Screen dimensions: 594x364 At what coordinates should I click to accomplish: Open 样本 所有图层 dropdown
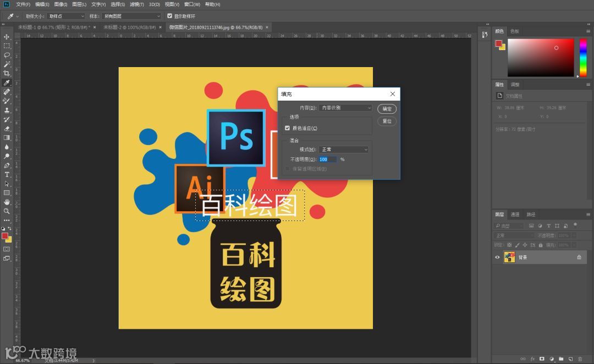click(131, 16)
